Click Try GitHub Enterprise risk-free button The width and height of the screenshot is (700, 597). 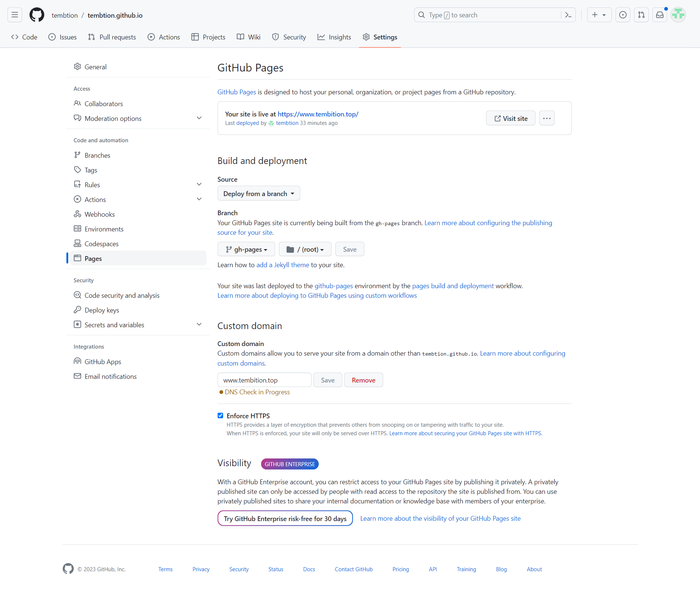(x=285, y=519)
